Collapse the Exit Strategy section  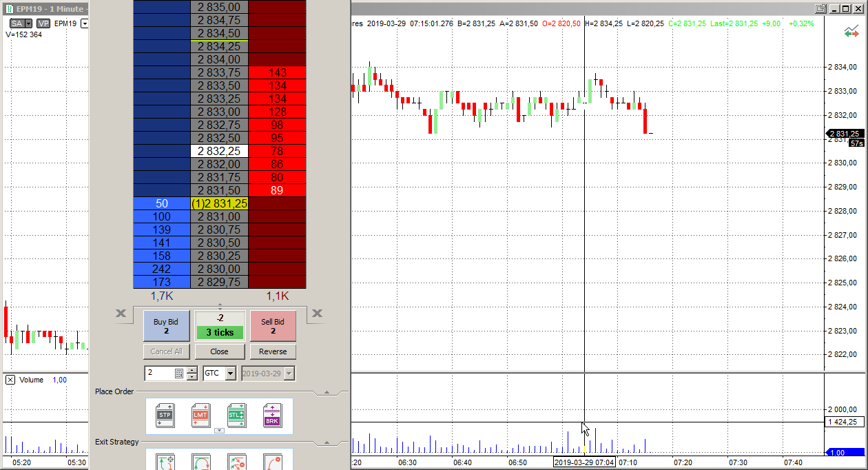[327, 442]
